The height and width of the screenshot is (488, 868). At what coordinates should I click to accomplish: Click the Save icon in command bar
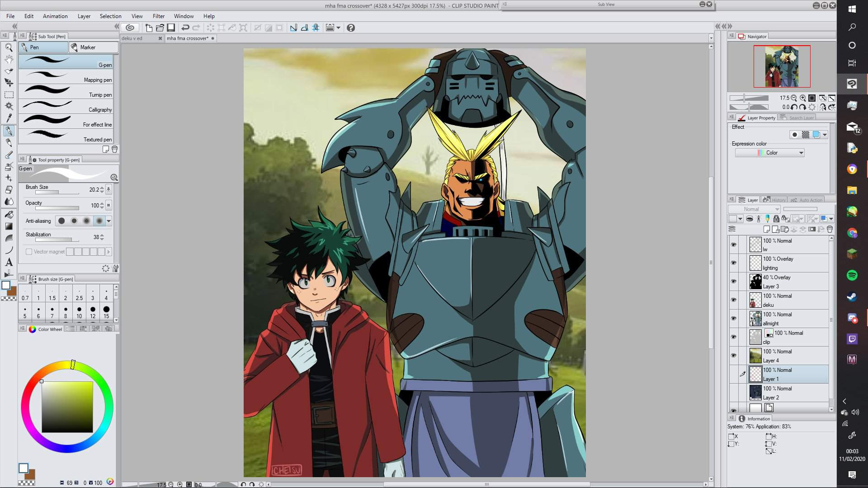point(171,28)
